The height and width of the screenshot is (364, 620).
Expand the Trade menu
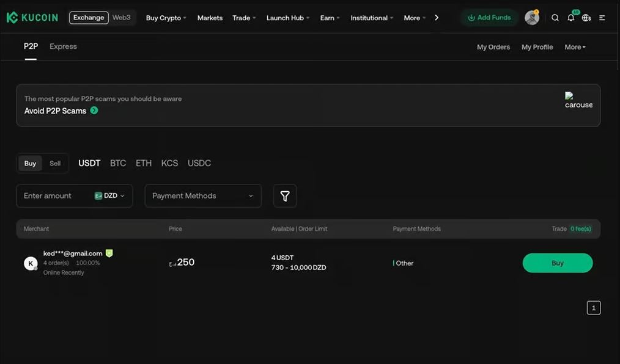[244, 18]
